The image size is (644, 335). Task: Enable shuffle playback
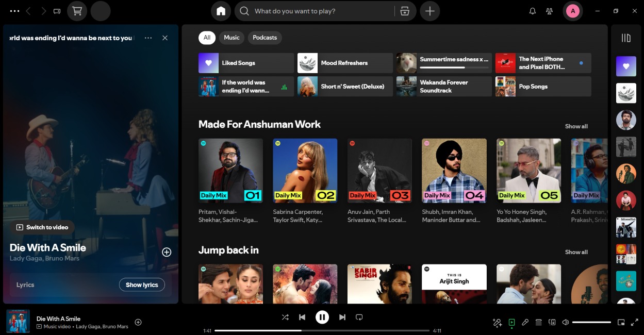tap(285, 317)
